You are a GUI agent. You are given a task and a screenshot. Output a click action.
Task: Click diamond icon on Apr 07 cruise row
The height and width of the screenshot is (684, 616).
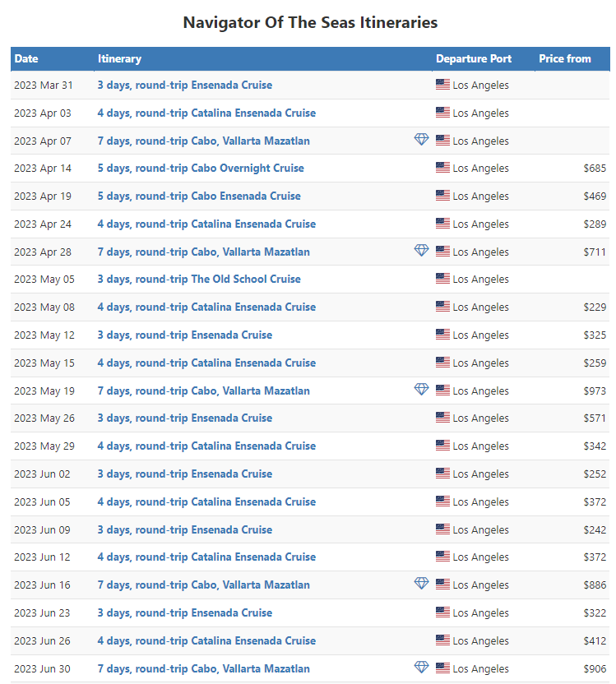[x=421, y=139]
